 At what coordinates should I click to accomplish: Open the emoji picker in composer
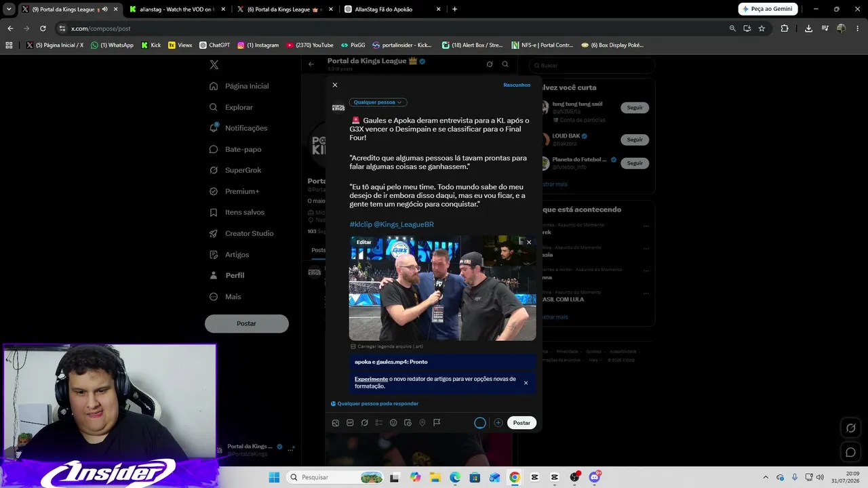pos(393,423)
